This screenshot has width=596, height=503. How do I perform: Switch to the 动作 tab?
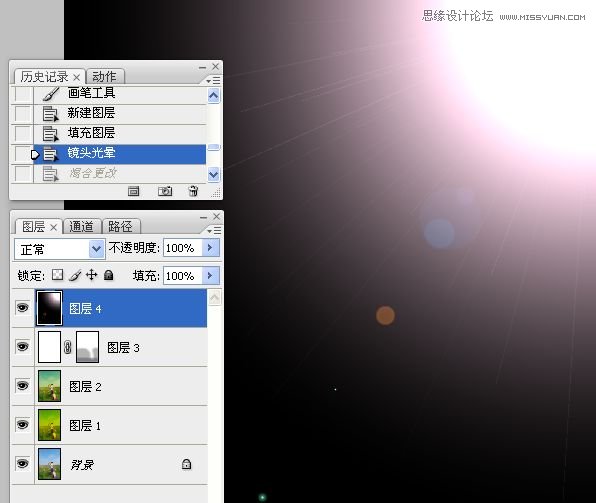pos(105,76)
